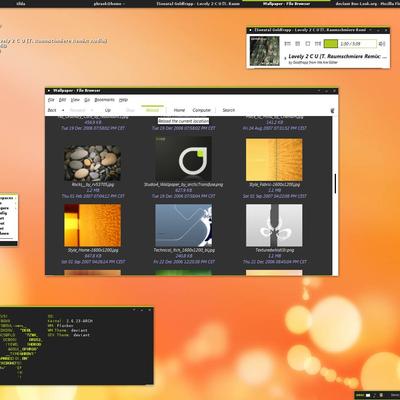Click the Back toolbar button
The width and height of the screenshot is (400, 400).
click(x=52, y=110)
